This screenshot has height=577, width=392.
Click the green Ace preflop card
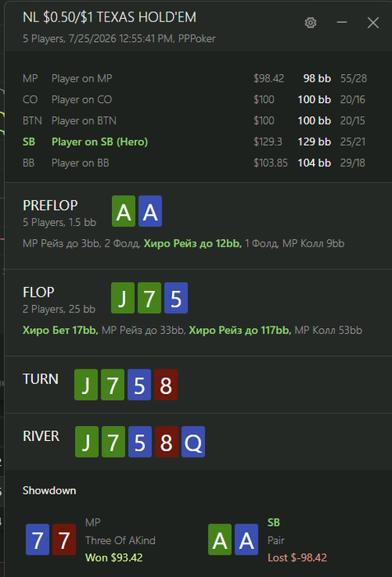(124, 211)
